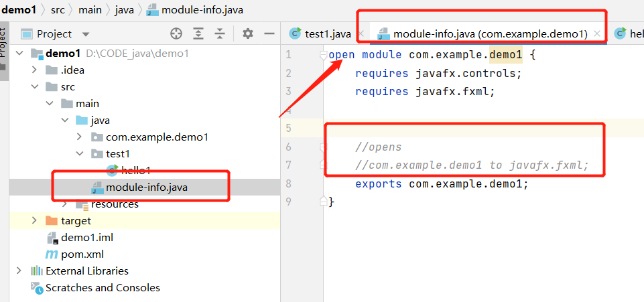This screenshot has width=644, height=302.
Task: Click src in the breadcrumb path
Action: (58, 10)
